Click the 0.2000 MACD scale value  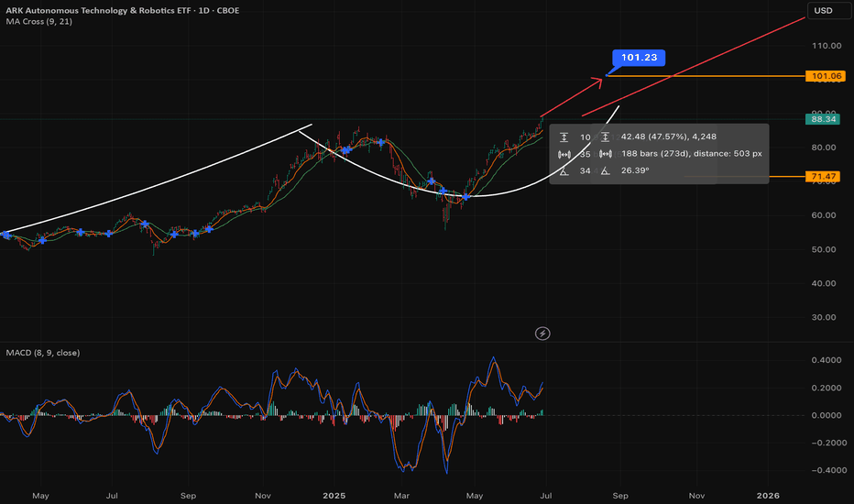pyautogui.click(x=827, y=388)
